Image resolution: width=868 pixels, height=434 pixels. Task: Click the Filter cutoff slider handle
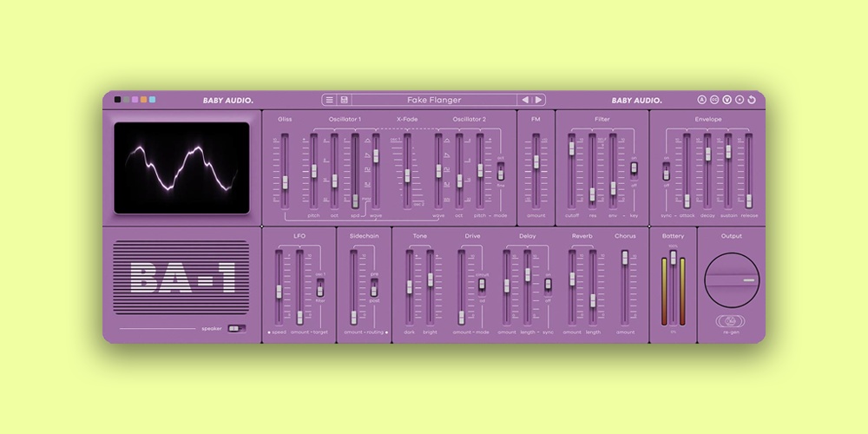click(x=572, y=148)
